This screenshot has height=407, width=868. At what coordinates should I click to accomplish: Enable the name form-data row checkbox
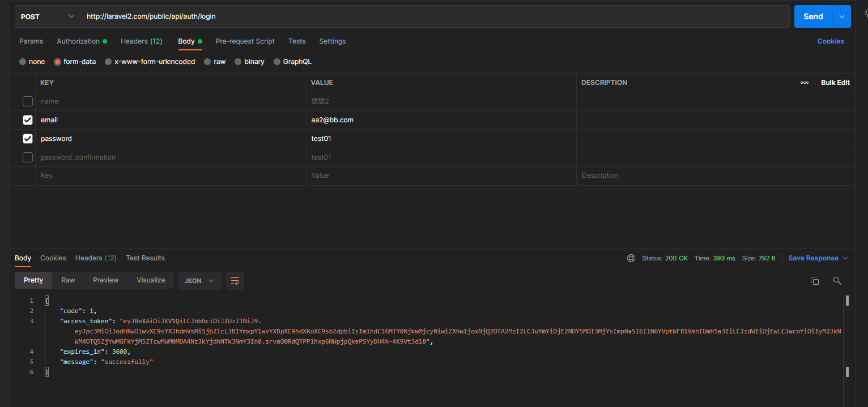27,101
